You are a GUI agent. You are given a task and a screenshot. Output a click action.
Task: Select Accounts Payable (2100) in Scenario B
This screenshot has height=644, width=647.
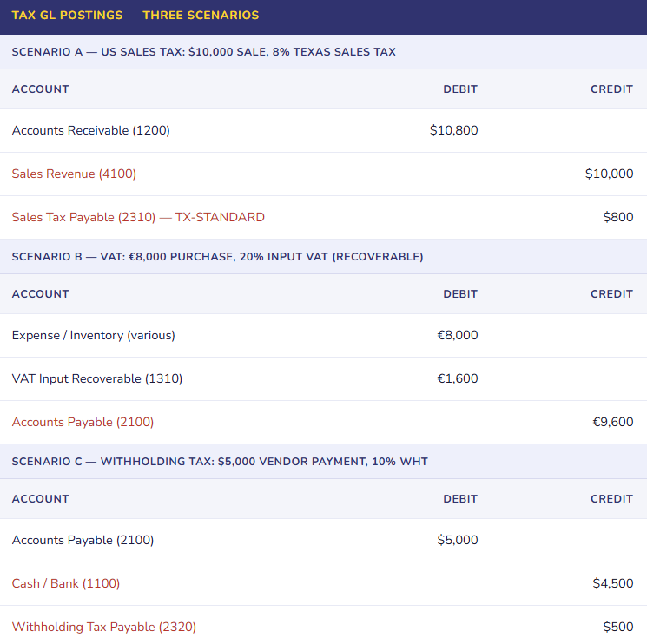pos(83,422)
